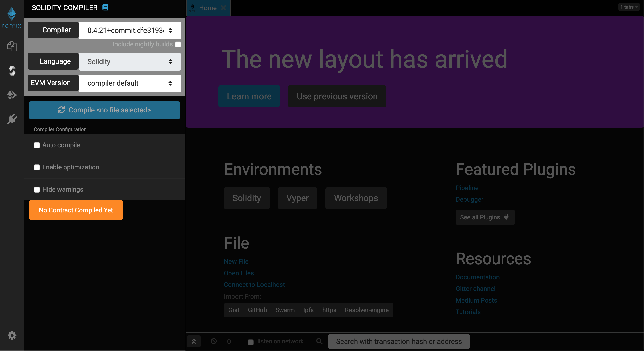
Task: Open the Pipeline plugin link
Action: (467, 188)
